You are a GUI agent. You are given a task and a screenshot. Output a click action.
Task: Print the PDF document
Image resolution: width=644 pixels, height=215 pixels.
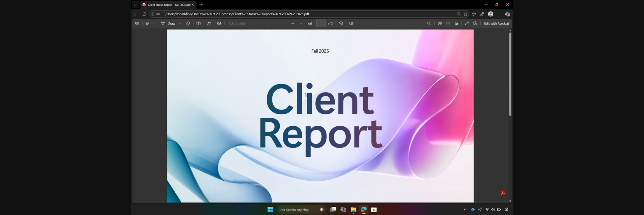[x=439, y=23]
